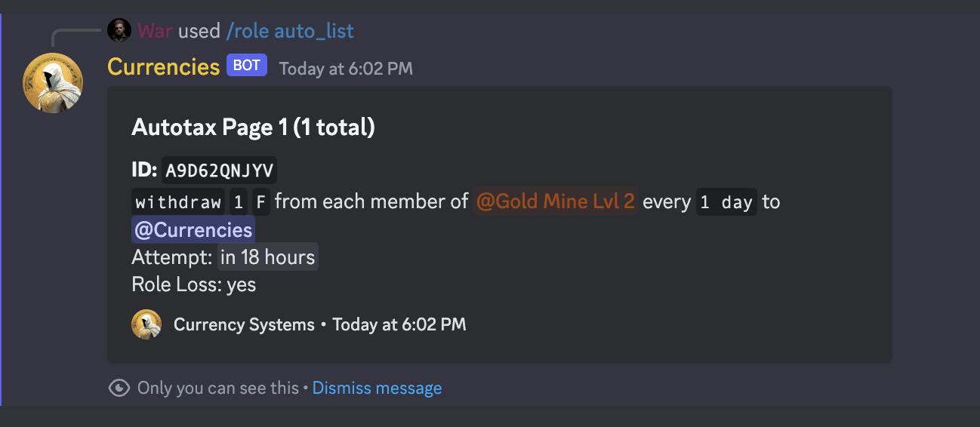Viewport: 980px width, 427px height.
Task: Click the "in 18 hours" attempt timestamp
Action: (268, 258)
